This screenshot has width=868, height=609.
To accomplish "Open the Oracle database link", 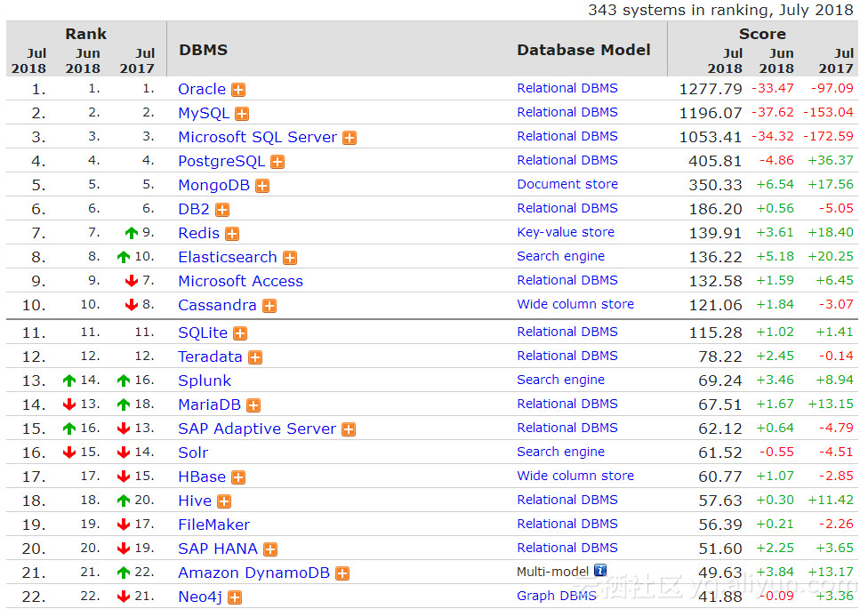I will click(x=202, y=89).
